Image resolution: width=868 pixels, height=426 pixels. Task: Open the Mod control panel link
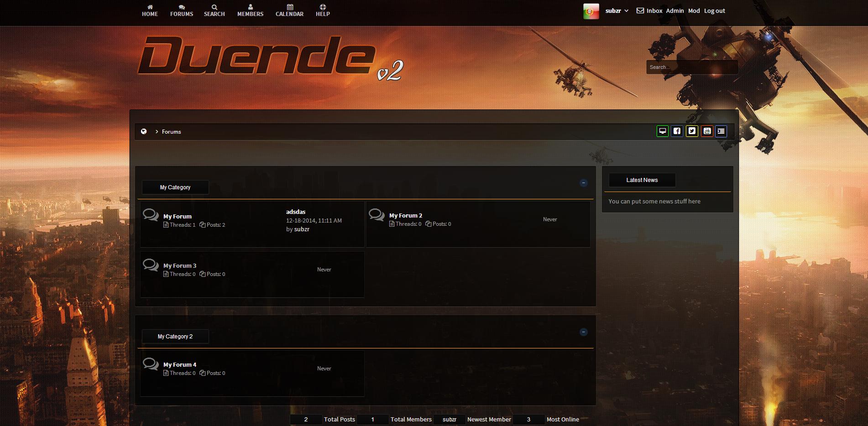coord(694,10)
